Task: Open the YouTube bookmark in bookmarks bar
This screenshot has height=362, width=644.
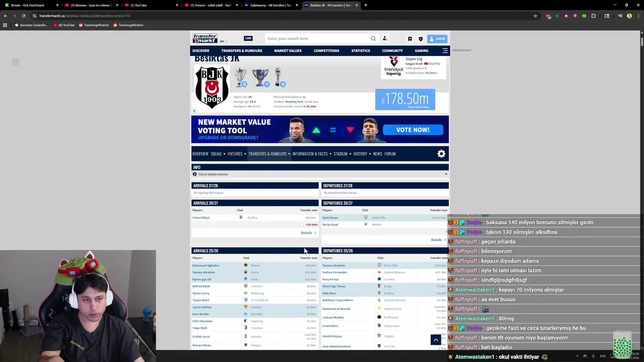Action: tap(64, 25)
